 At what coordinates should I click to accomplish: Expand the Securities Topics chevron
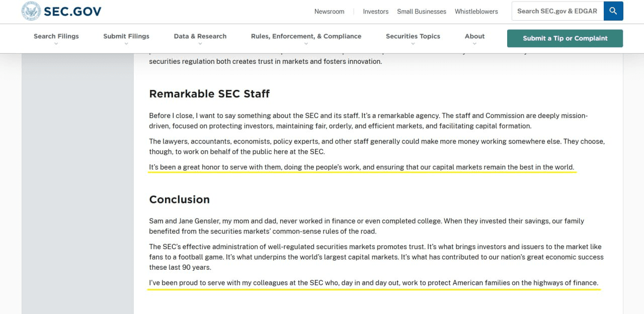tap(413, 44)
